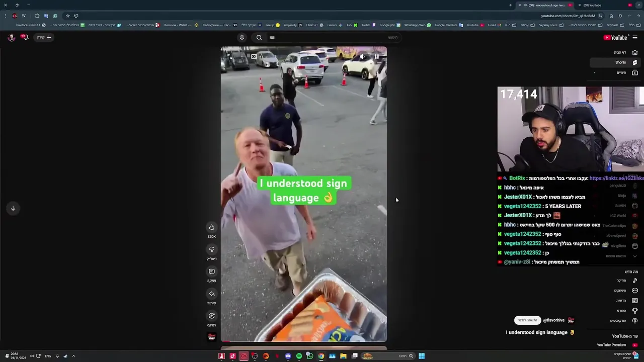The height and width of the screenshot is (362, 644).
Task: Like the Short with 830K likes
Action: (212, 227)
